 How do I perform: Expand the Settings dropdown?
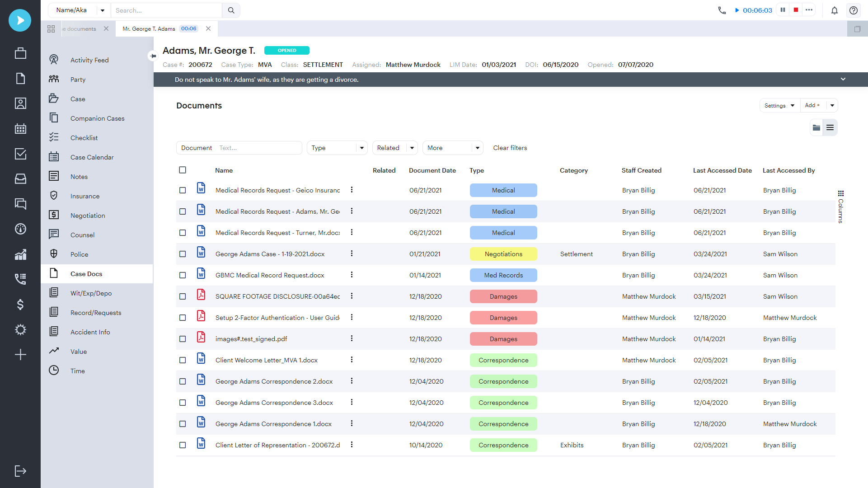click(779, 105)
